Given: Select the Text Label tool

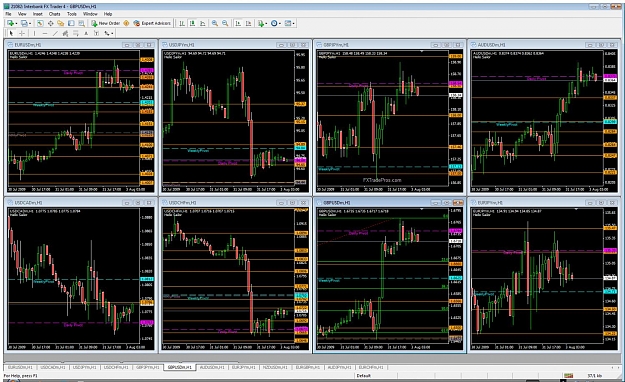Looking at the screenshot, I should click(96, 33).
